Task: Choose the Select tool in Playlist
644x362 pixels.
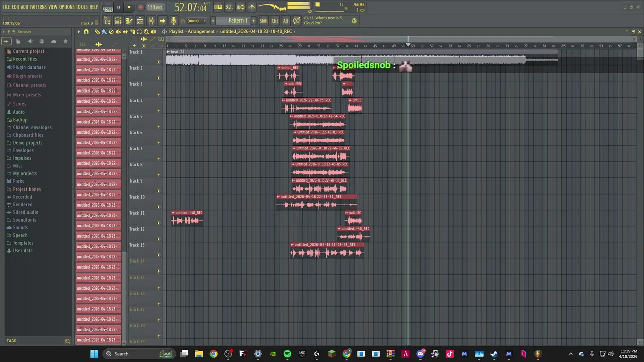Action: click(x=139, y=32)
